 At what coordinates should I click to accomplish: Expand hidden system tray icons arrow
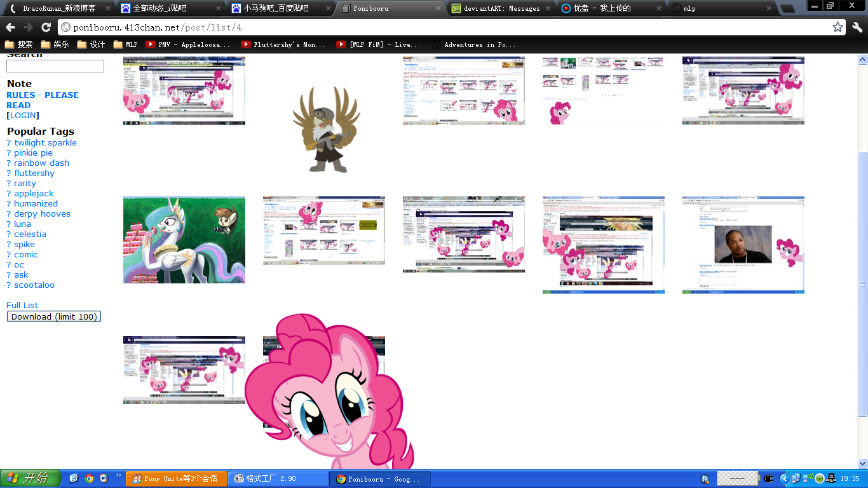click(x=784, y=478)
